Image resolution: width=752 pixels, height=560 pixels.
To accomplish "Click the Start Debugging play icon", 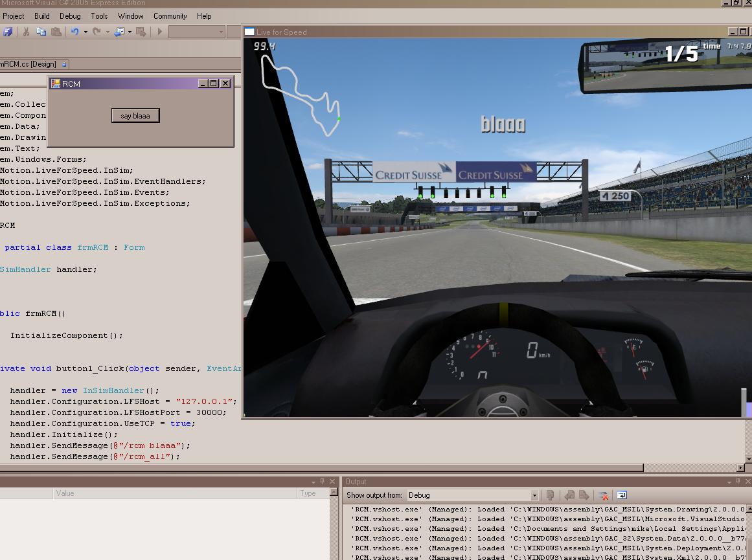I will click(160, 32).
